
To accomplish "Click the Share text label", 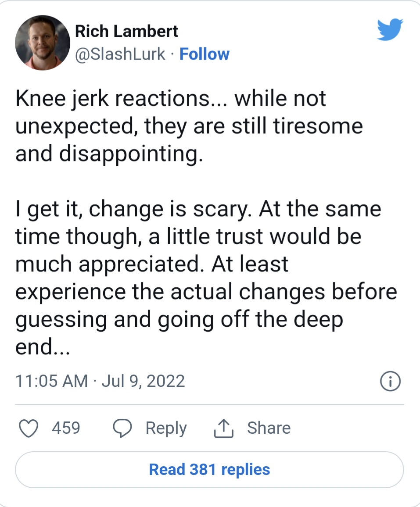I will [x=269, y=428].
